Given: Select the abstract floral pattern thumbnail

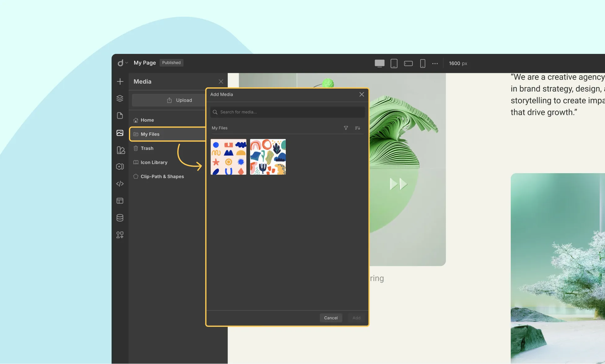Looking at the screenshot, I should tap(268, 157).
